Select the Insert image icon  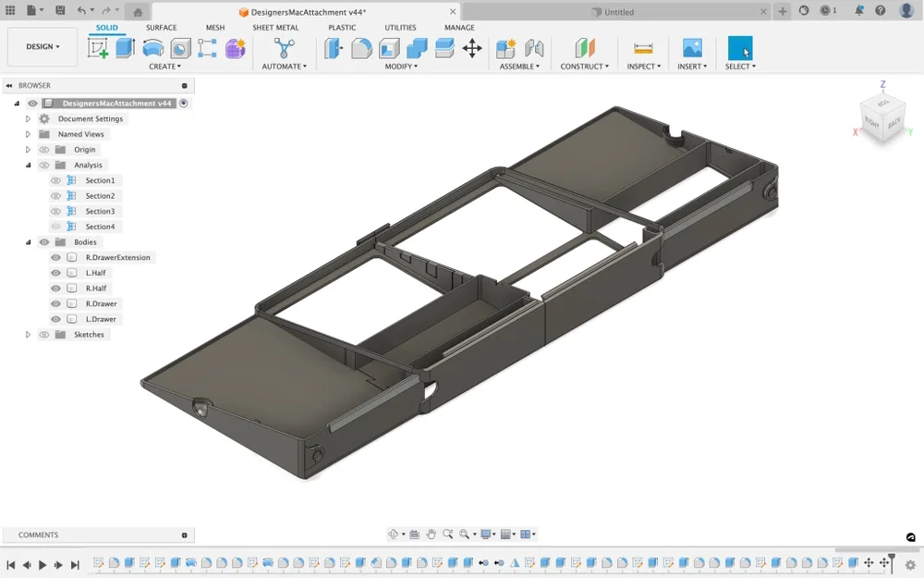[692, 48]
